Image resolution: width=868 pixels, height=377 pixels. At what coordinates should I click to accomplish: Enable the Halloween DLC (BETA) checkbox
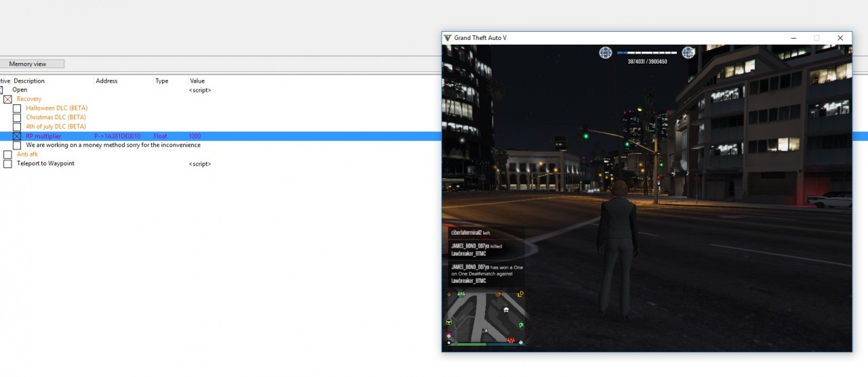(x=17, y=108)
